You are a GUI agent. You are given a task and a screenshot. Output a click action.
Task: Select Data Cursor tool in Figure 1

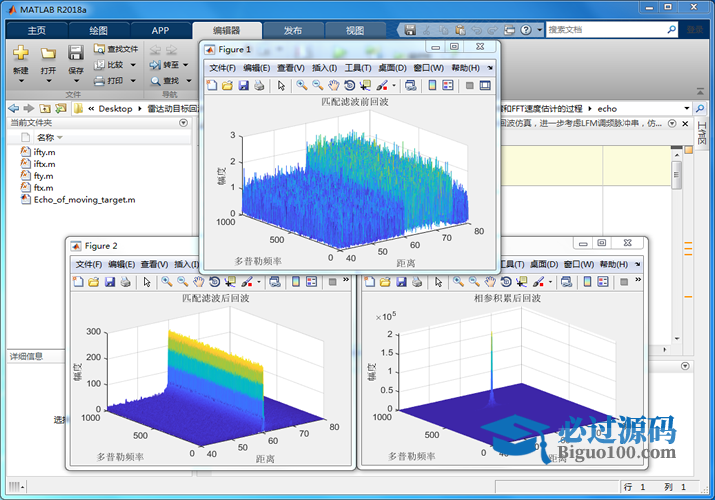click(365, 85)
